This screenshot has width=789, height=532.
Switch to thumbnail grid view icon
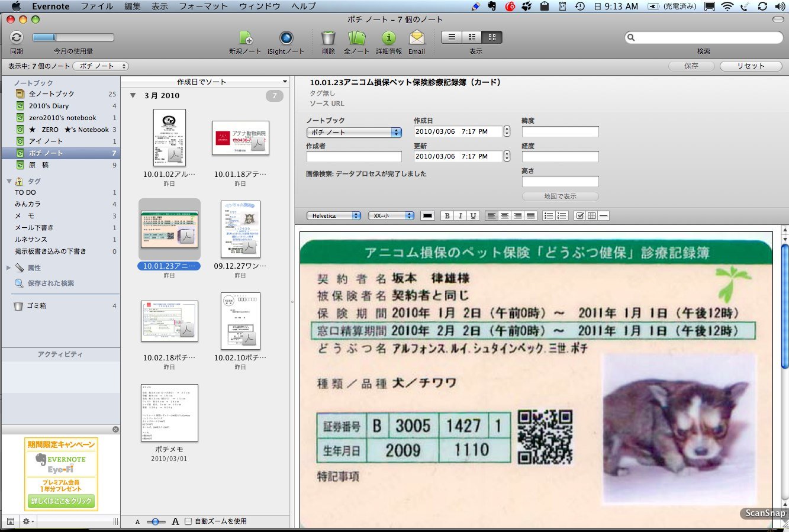[492, 37]
